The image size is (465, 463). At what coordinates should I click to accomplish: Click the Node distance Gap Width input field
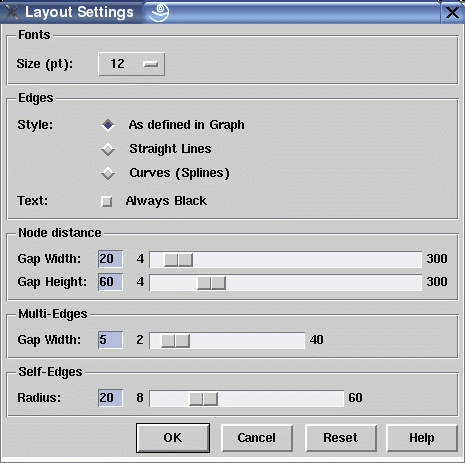[x=110, y=259]
